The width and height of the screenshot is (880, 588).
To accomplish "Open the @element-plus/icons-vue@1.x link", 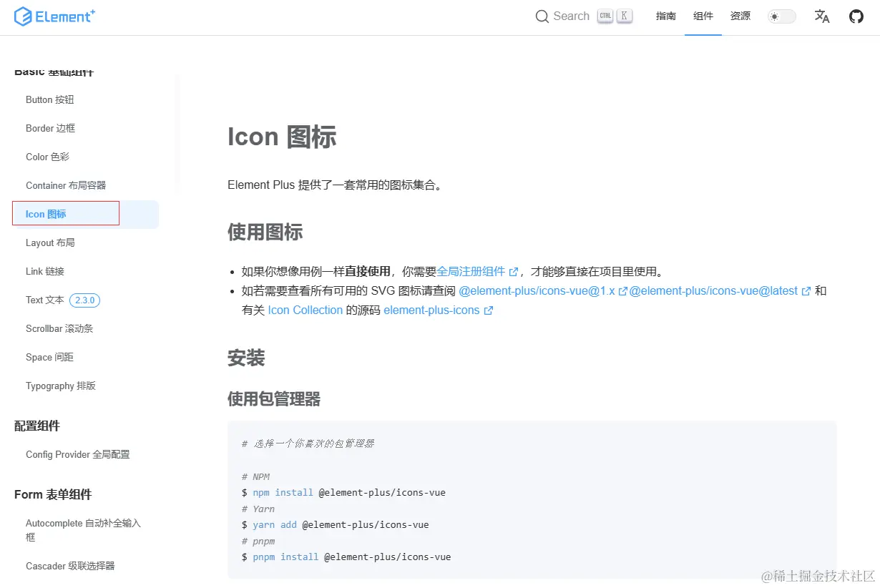I will (543, 290).
